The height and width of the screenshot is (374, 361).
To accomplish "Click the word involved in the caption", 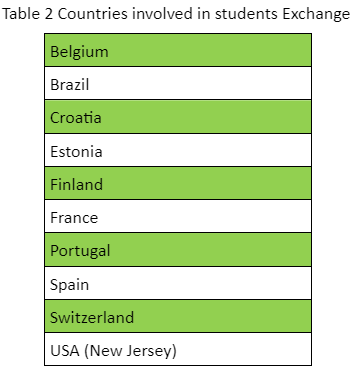I will 162,14.
